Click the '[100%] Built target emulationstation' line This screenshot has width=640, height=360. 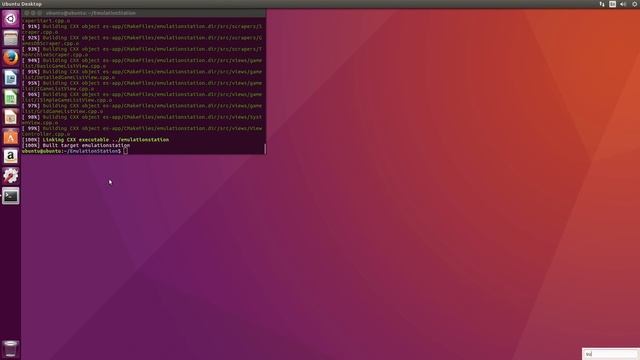pos(76,145)
